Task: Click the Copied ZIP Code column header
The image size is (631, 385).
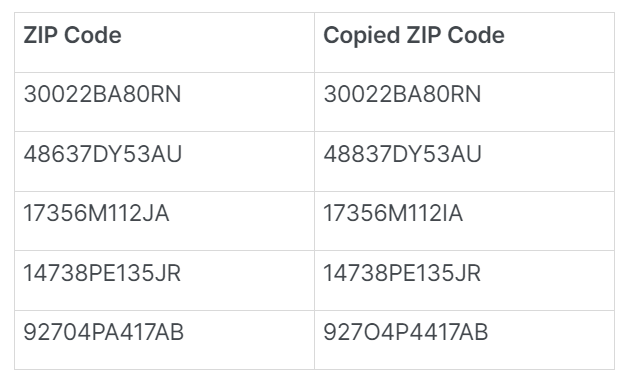Action: coord(464,42)
